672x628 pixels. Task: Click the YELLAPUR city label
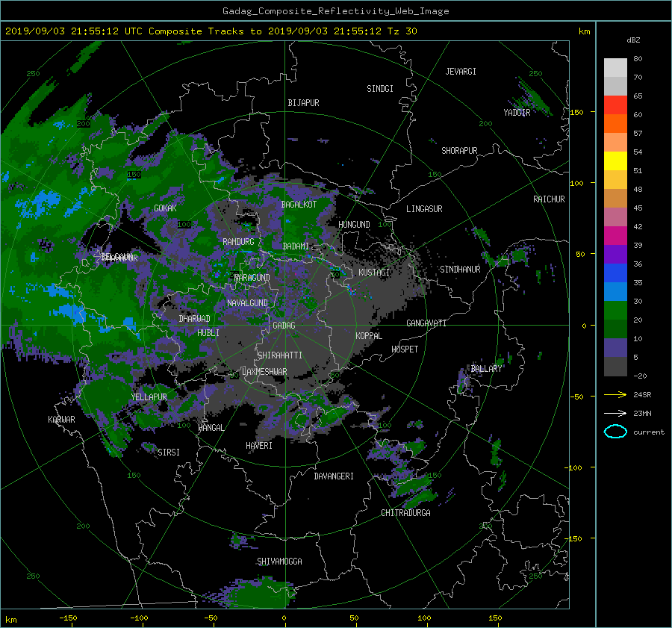pyautogui.click(x=149, y=397)
